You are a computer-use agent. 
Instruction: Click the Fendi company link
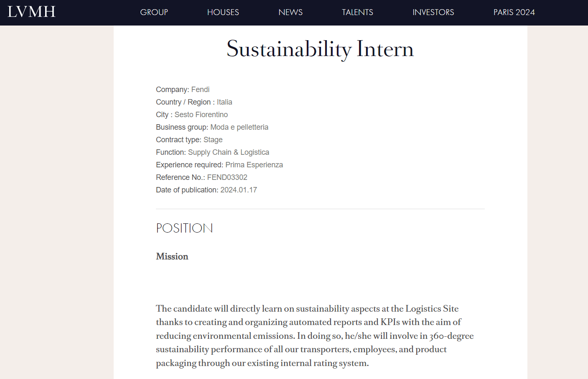coord(200,89)
